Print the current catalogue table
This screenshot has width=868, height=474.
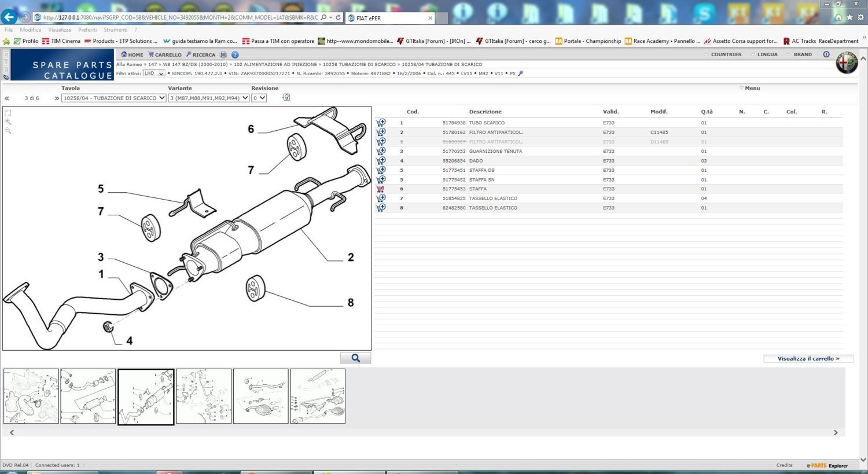click(223, 54)
